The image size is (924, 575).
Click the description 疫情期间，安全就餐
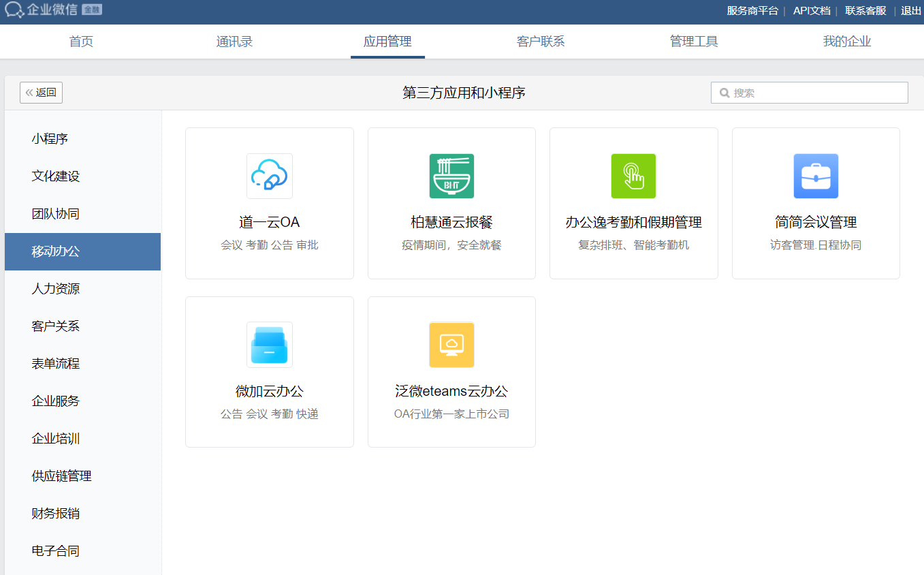451,245
